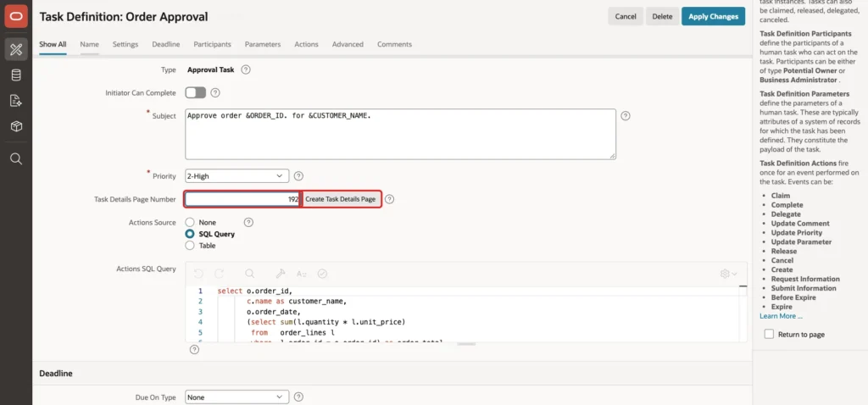
Task: Switch to the Comments tab
Action: pyautogui.click(x=395, y=44)
